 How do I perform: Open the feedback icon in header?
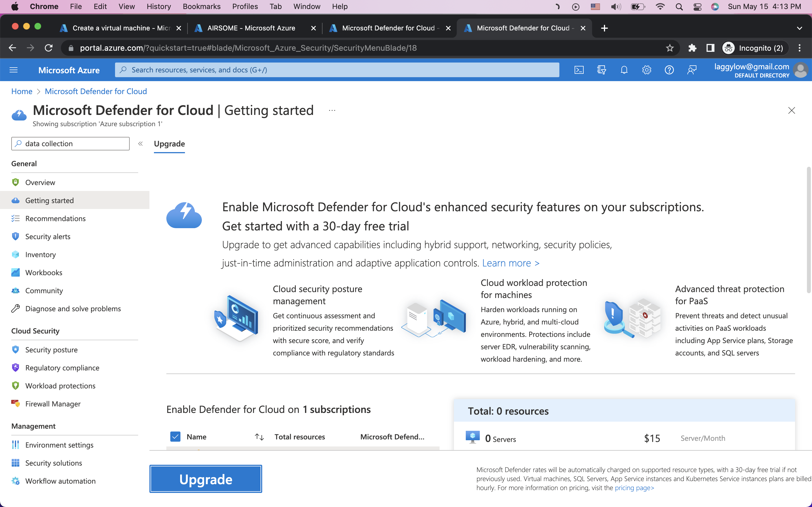692,70
